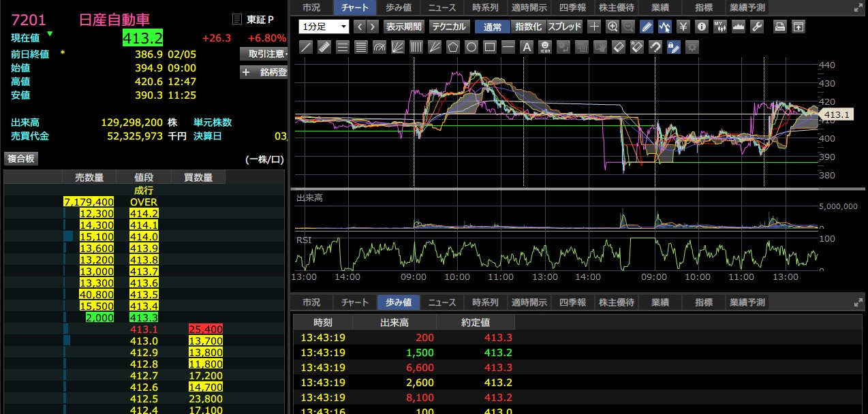Toggle the drawing lock pencil icon
Screen dimensions: 868x414
(674, 47)
